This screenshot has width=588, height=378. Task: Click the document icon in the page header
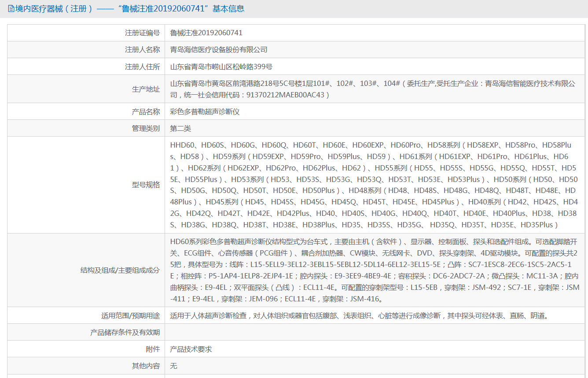(11, 9)
